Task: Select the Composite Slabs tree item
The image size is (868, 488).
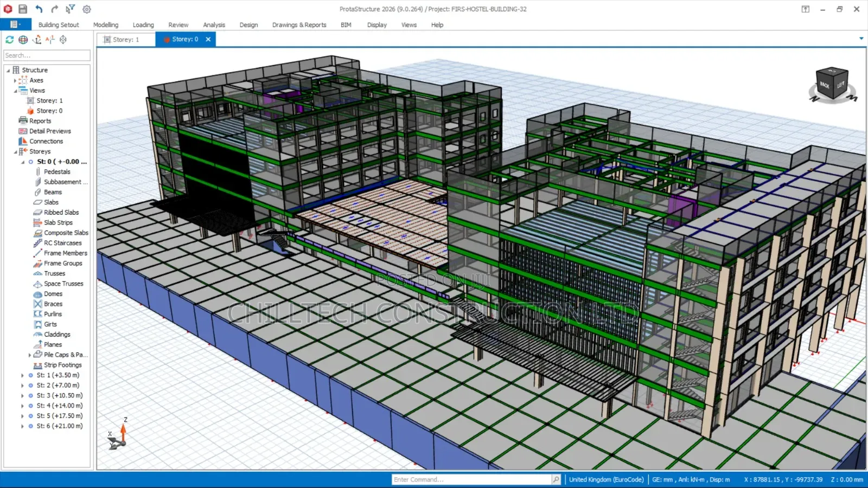Action: tap(66, 233)
